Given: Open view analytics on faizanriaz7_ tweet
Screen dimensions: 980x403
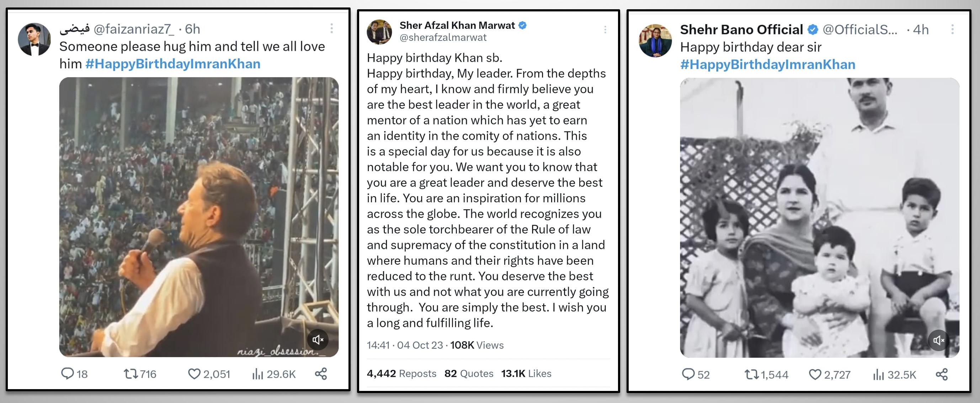Looking at the screenshot, I should (257, 374).
